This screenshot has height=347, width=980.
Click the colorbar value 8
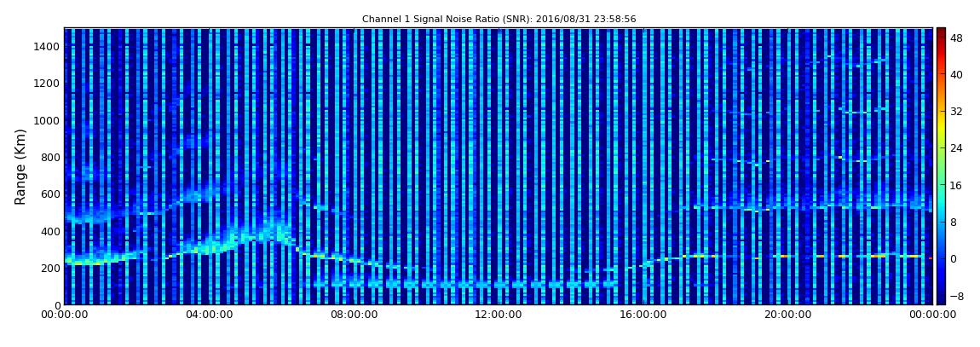pos(954,222)
